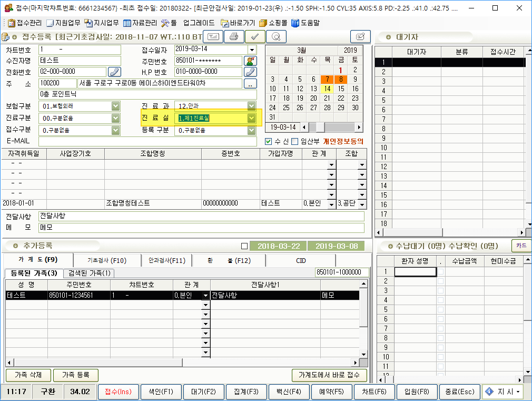Click the phone icon beside H.P 번호
This screenshot has width=532, height=401.
[250, 72]
